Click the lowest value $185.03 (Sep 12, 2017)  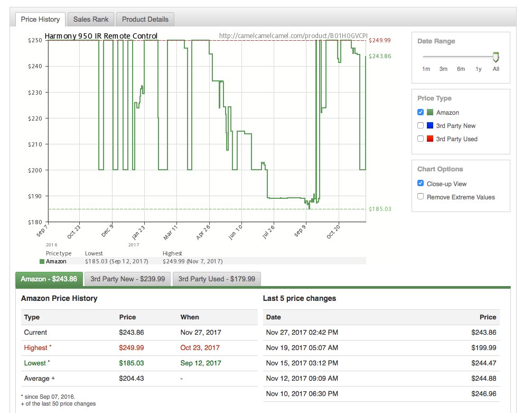point(116,262)
